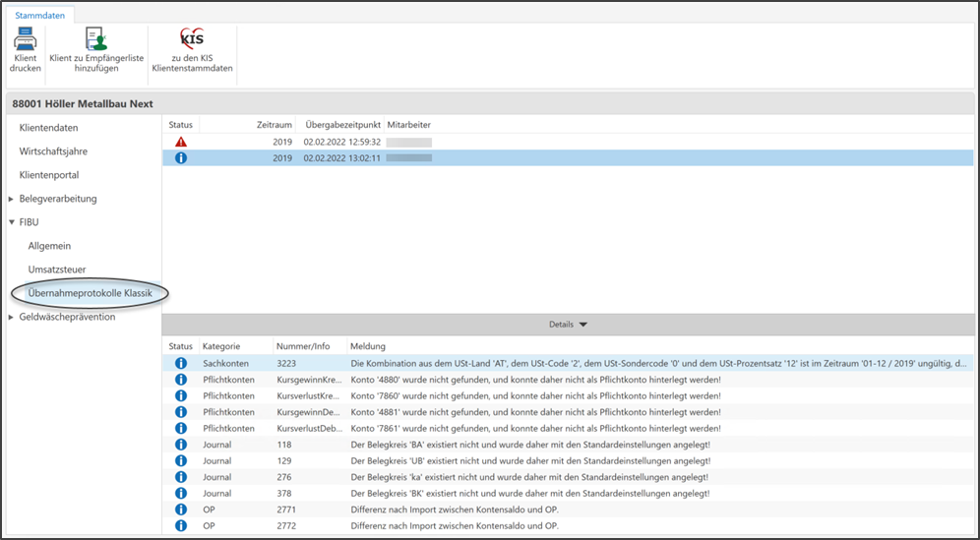Viewport: 980px width, 540px height.
Task: Sort by Übergabezeitpunkt column header
Action: click(341, 125)
